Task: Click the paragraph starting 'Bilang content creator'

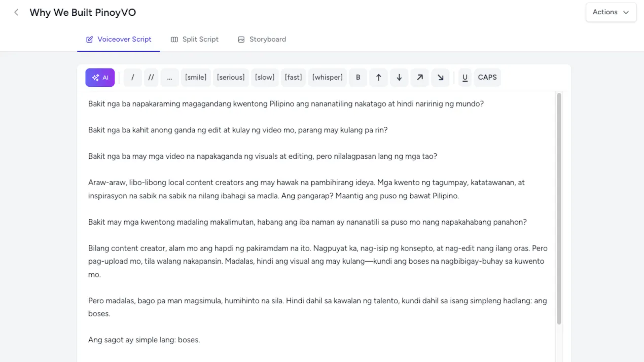Action: coord(318,262)
